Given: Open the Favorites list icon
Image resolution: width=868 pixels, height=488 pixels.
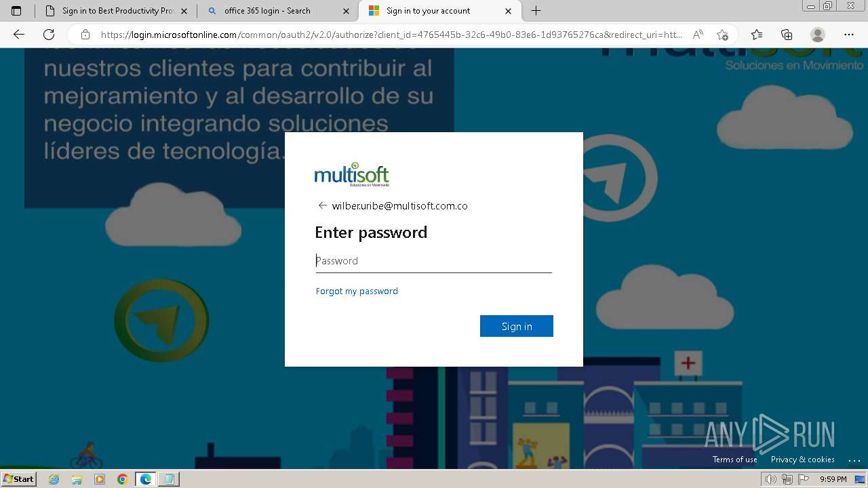Looking at the screenshot, I should 757,35.
